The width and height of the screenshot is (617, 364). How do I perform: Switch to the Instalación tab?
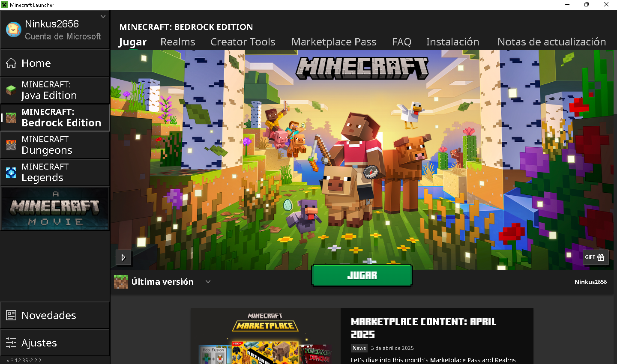click(453, 42)
